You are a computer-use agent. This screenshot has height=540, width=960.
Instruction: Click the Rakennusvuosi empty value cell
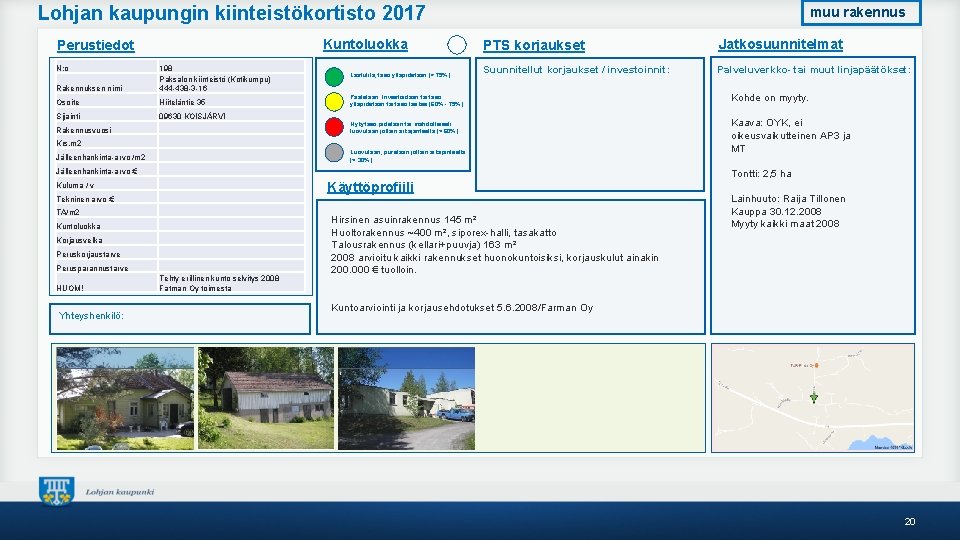click(231, 129)
